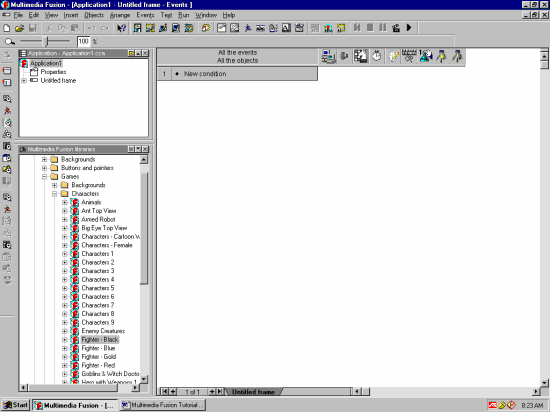This screenshot has width=551, height=413.
Task: Select Characters 9 library item
Action: click(x=98, y=323)
